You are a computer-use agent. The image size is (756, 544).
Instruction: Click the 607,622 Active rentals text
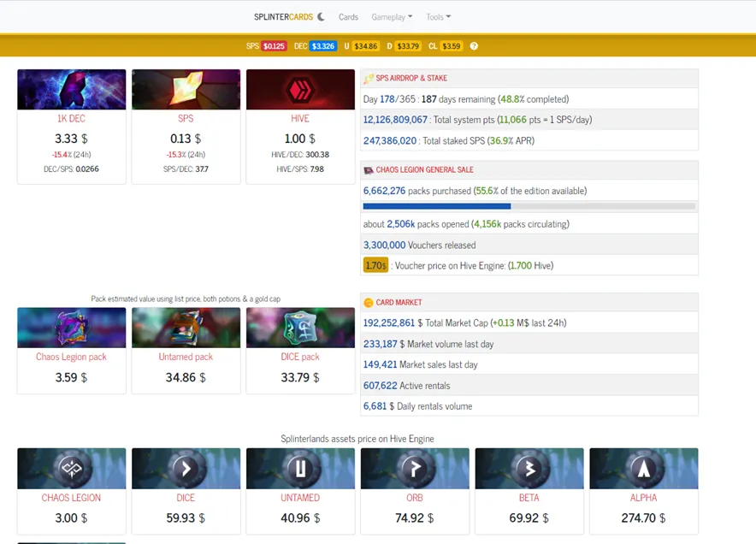406,386
